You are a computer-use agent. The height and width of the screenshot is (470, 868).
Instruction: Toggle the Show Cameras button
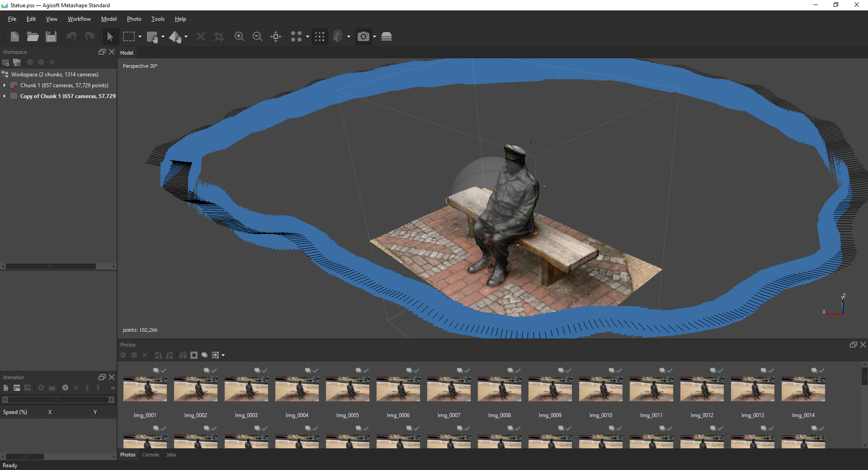pyautogui.click(x=363, y=37)
